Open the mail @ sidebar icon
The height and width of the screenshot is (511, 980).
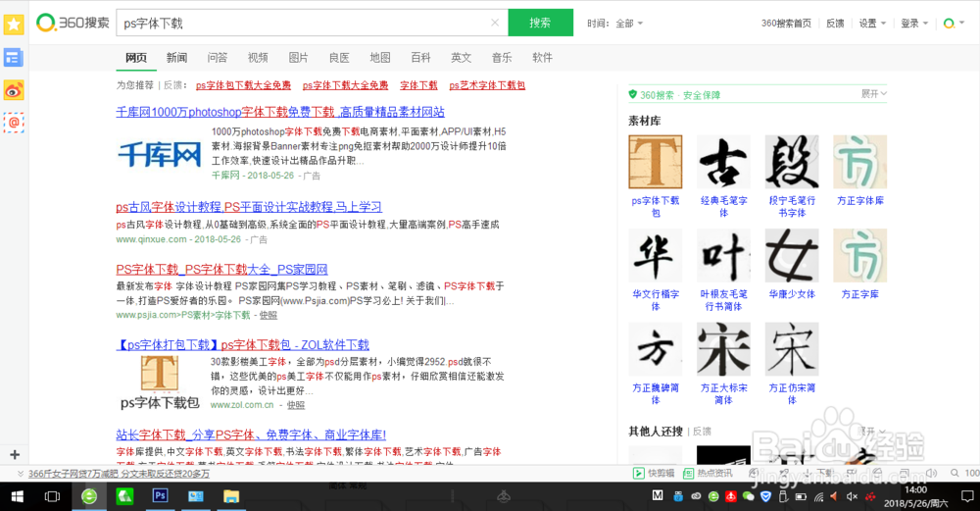pos(14,123)
